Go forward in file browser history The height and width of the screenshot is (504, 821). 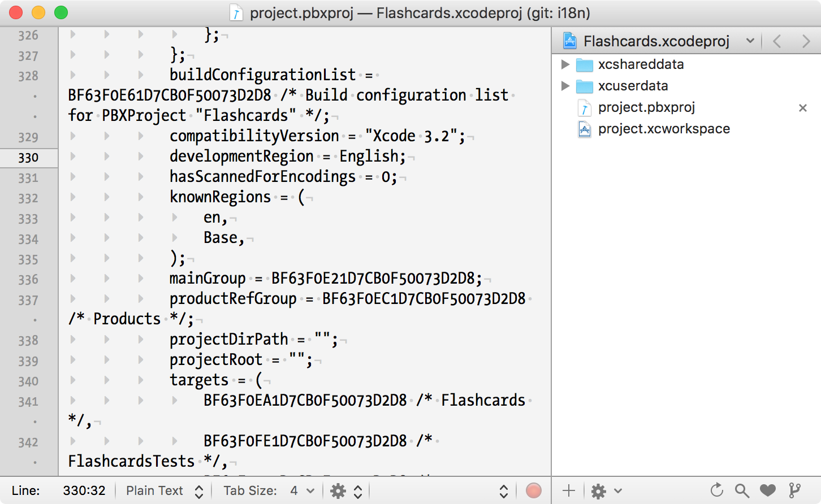(x=806, y=41)
